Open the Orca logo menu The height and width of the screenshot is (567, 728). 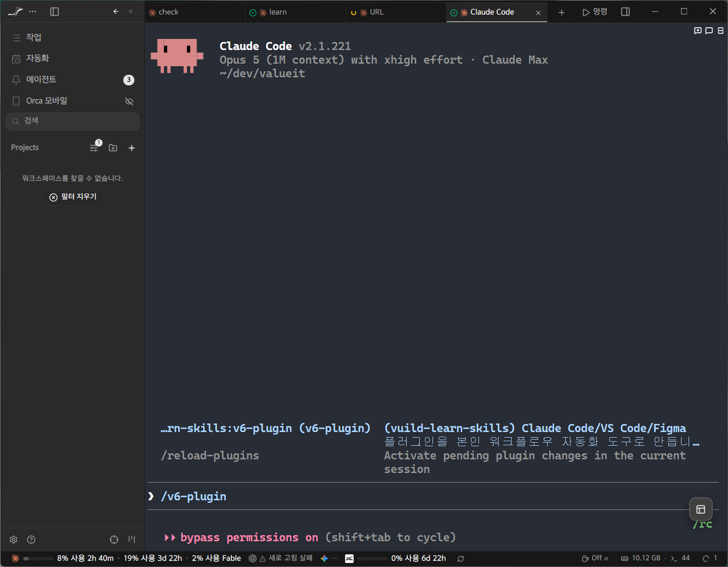tap(15, 11)
